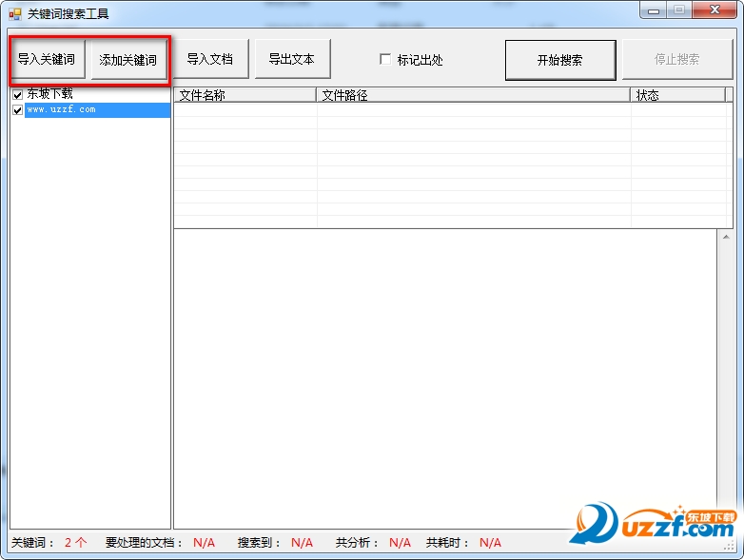744x560 pixels.
Task: Enable the 标记出处 checkbox
Action: [x=385, y=59]
